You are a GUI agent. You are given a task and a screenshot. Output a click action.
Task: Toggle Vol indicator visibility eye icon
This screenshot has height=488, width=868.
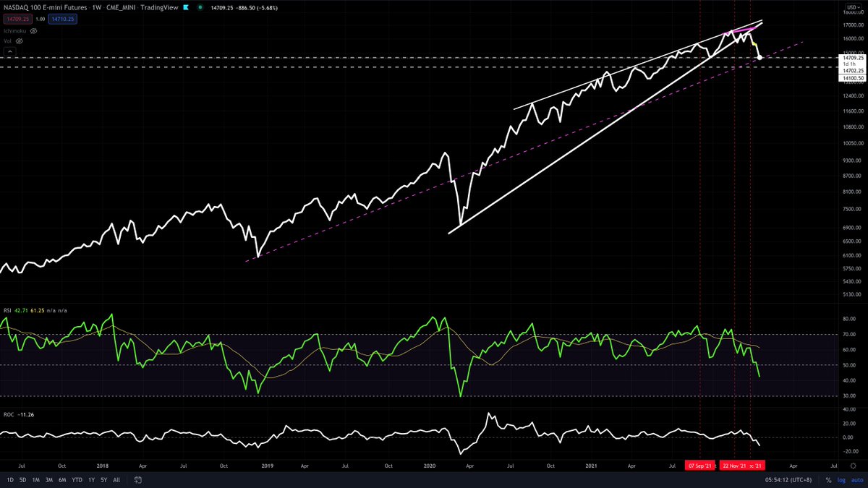[19, 42]
